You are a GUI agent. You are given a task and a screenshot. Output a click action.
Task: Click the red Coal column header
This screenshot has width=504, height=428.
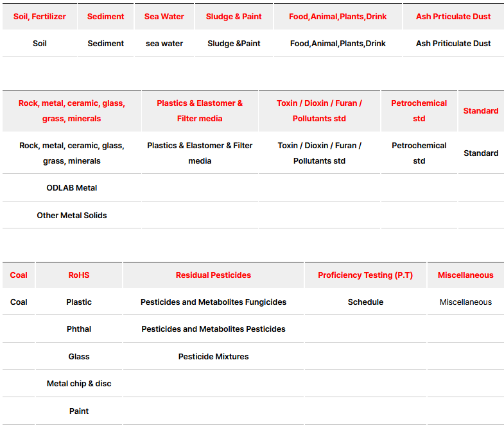[19, 275]
